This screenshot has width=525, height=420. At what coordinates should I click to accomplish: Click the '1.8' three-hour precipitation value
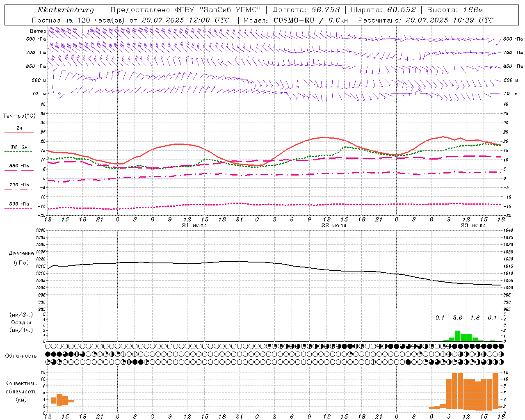click(x=475, y=318)
